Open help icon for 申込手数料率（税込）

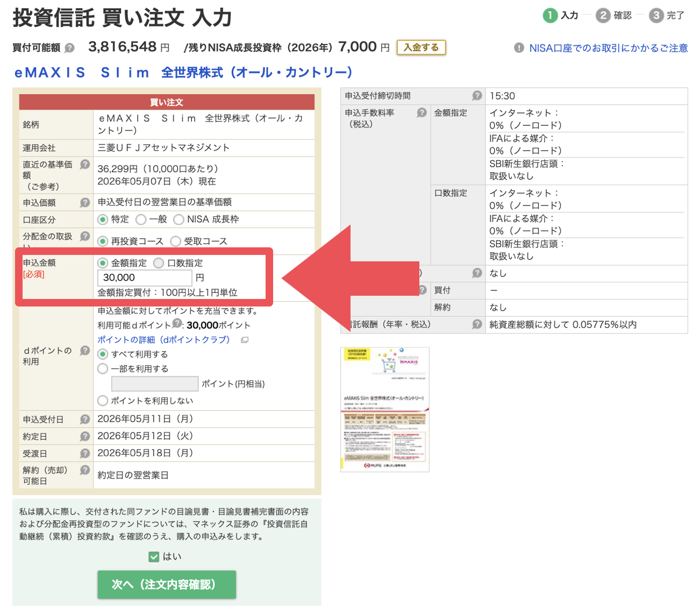point(422,113)
